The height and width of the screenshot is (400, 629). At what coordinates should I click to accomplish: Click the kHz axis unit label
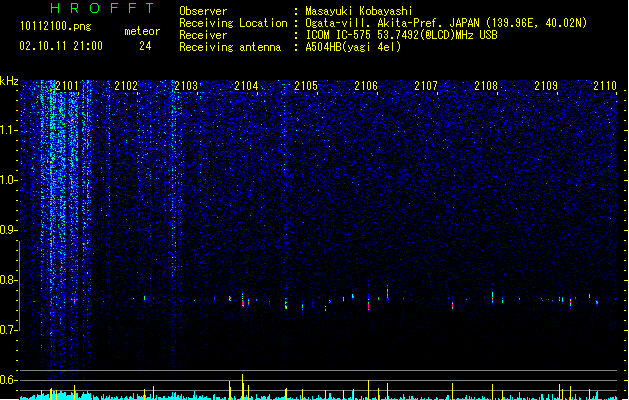coord(9,81)
